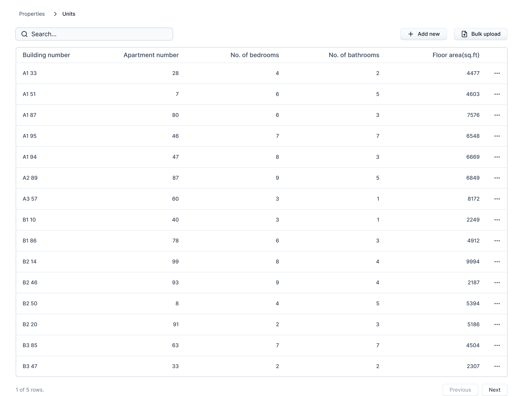This screenshot has height=396, width=532.
Task: Open the actions dropdown for building A1 95
Action: click(x=497, y=136)
